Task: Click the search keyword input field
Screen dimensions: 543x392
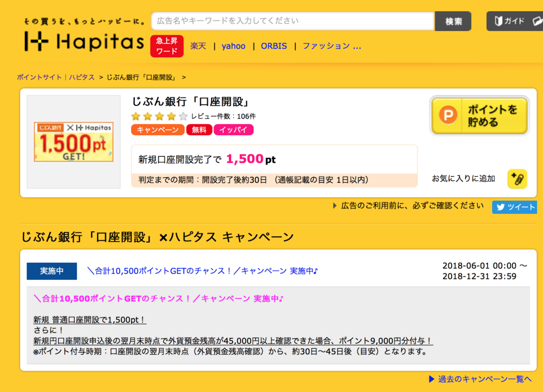Action: pyautogui.click(x=293, y=21)
